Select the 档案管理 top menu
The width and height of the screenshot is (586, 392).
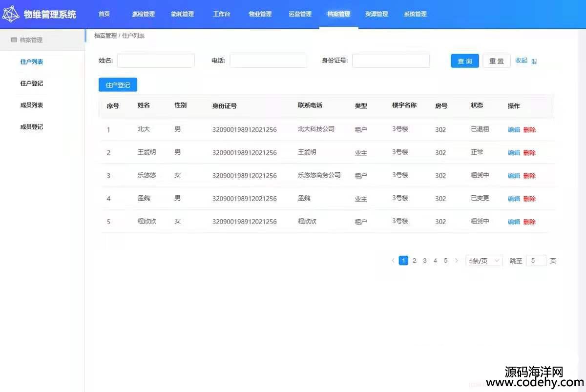pyautogui.click(x=339, y=14)
